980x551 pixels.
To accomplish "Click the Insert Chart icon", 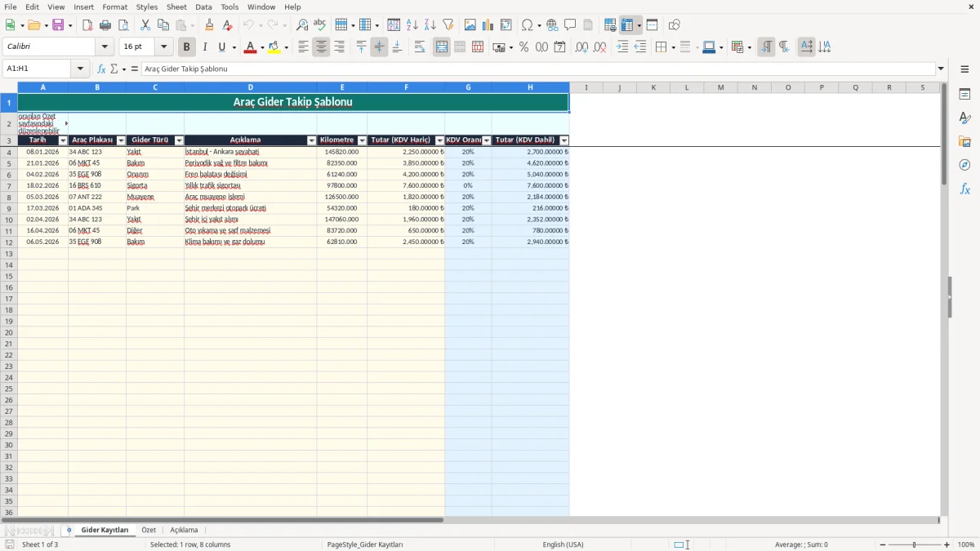I will click(x=488, y=25).
